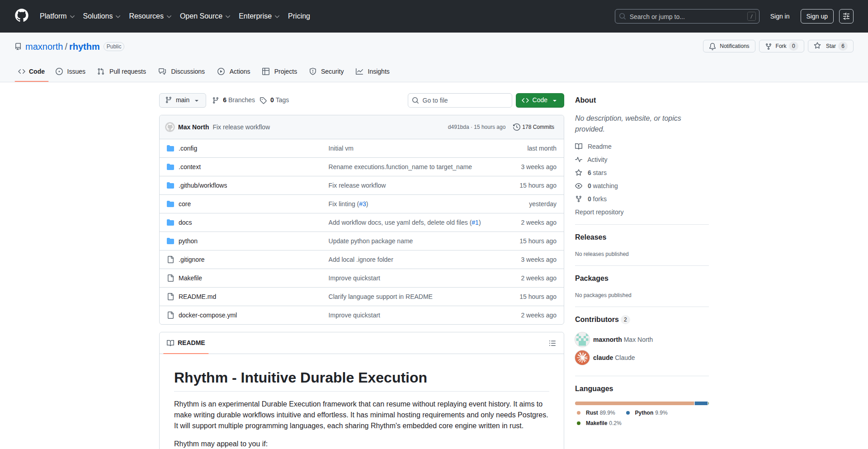
Task: Click Sign up button
Action: (816, 16)
